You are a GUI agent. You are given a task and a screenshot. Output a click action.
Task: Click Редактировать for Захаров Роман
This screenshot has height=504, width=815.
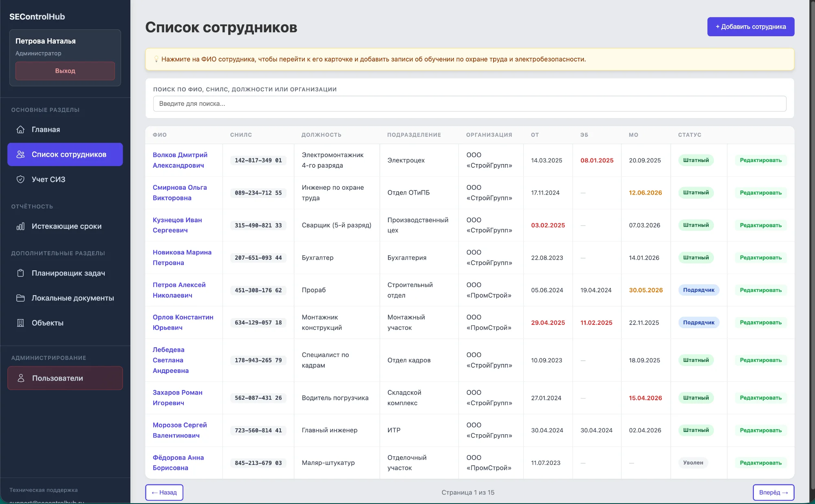tap(761, 398)
